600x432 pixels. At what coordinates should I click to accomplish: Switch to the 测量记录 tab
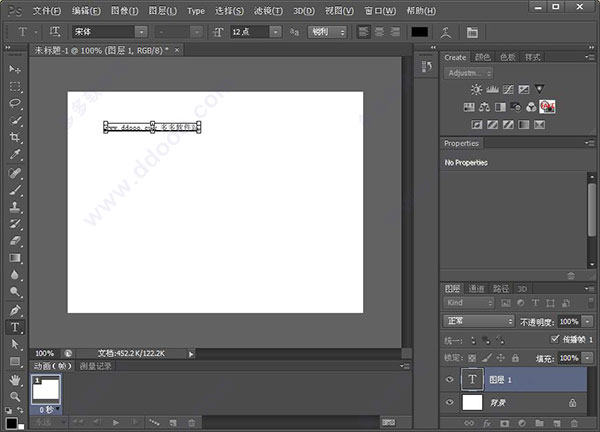(95, 366)
